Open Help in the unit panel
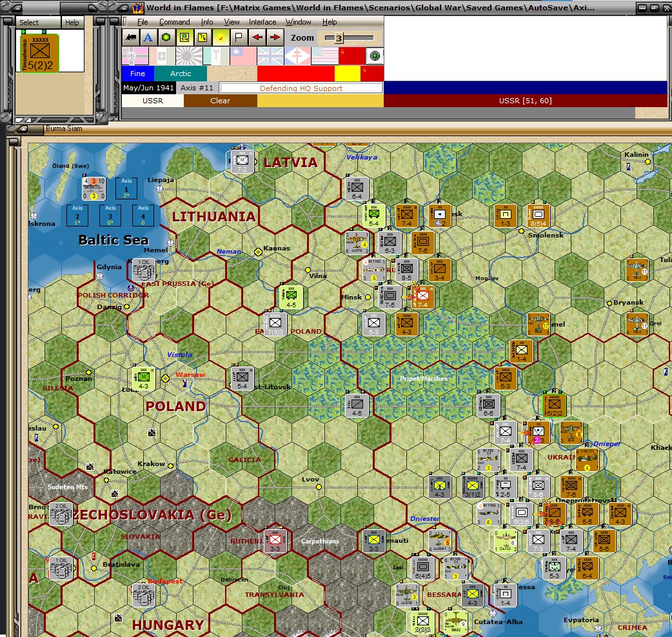Viewport: 672px width, 637px height. (x=72, y=23)
